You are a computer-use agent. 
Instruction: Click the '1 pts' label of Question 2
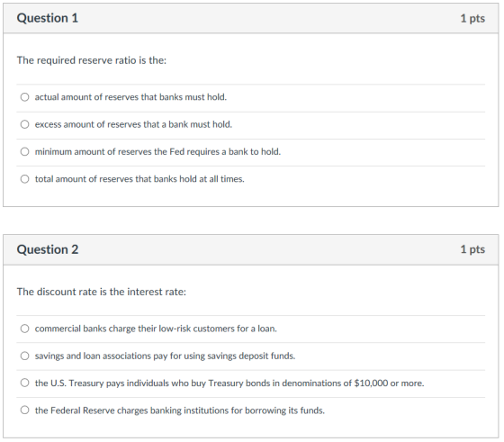[x=472, y=249]
